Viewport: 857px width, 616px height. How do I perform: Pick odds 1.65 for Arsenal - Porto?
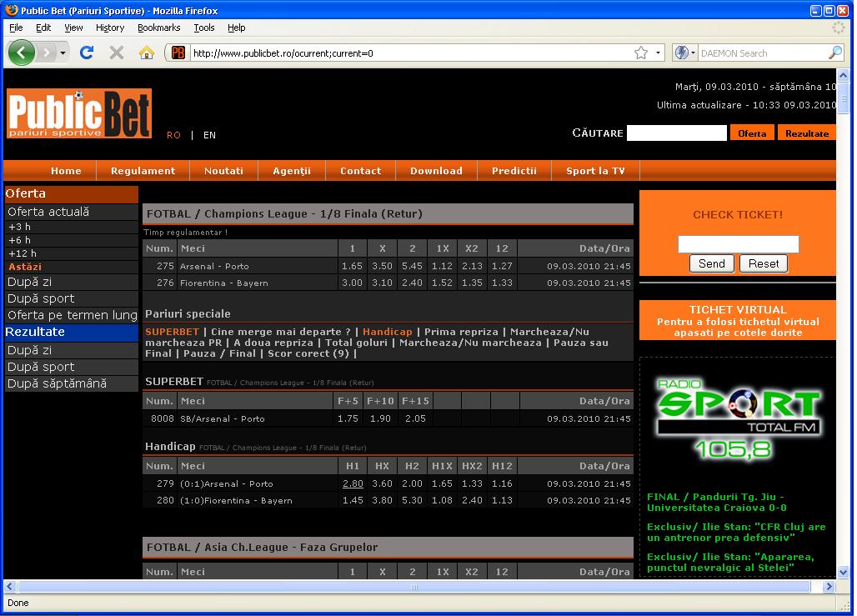(352, 266)
